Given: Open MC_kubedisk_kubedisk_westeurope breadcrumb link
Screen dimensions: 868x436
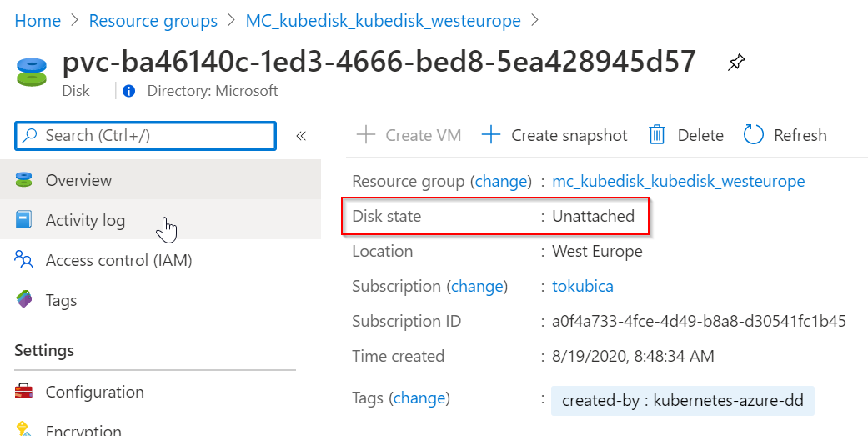Looking at the screenshot, I should 383,21.
